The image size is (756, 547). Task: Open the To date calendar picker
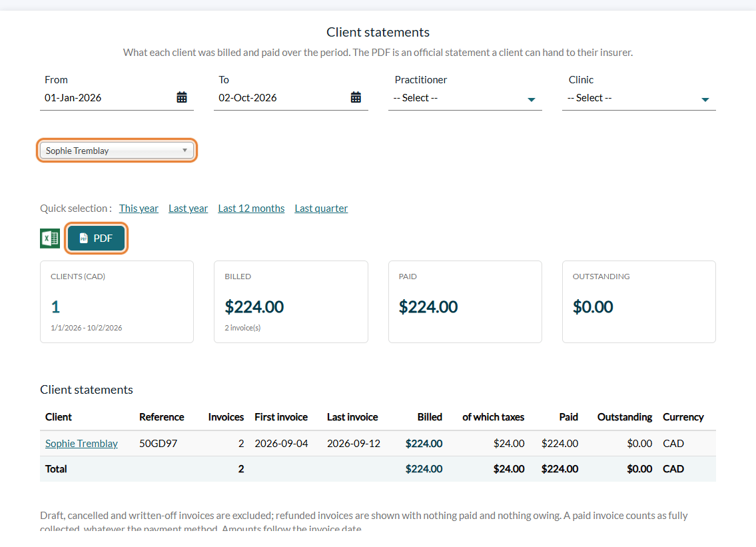pos(356,97)
